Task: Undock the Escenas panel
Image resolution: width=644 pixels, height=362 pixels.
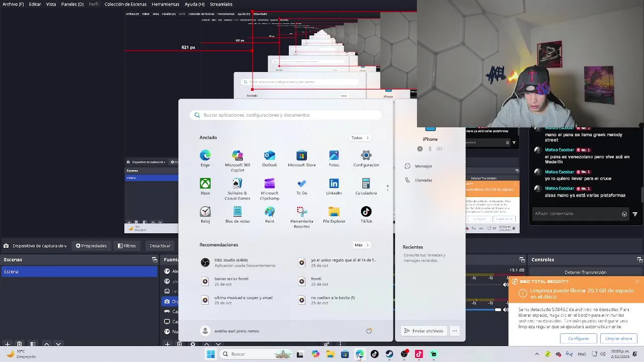Action: point(154,260)
